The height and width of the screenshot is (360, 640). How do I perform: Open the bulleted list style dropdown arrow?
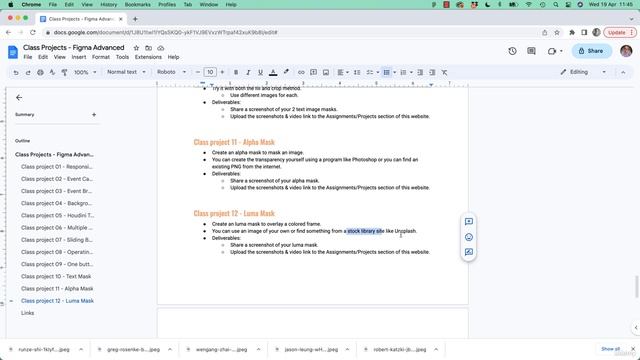click(395, 72)
